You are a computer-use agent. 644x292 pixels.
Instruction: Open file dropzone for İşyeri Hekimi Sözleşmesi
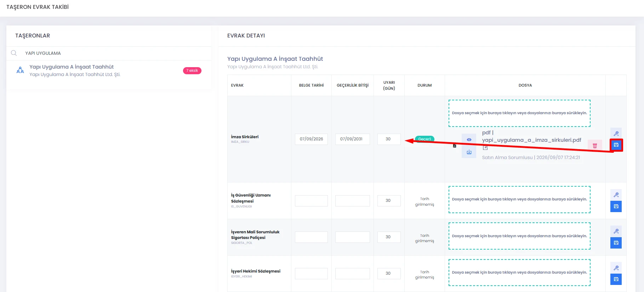click(519, 273)
